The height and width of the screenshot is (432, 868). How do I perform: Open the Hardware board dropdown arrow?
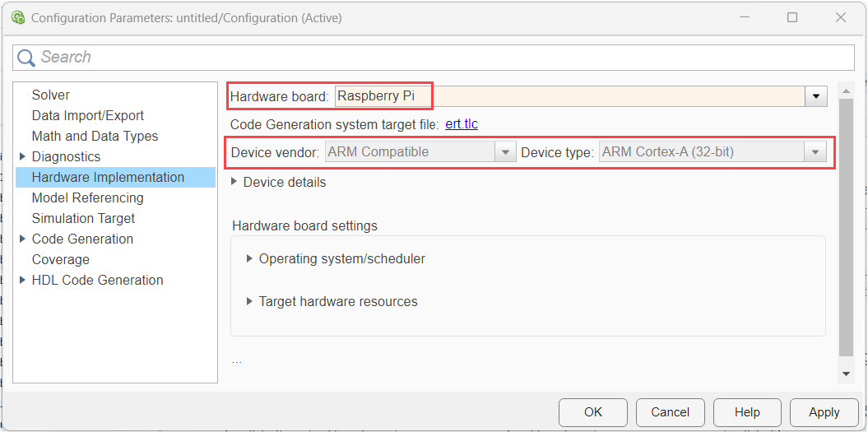816,96
